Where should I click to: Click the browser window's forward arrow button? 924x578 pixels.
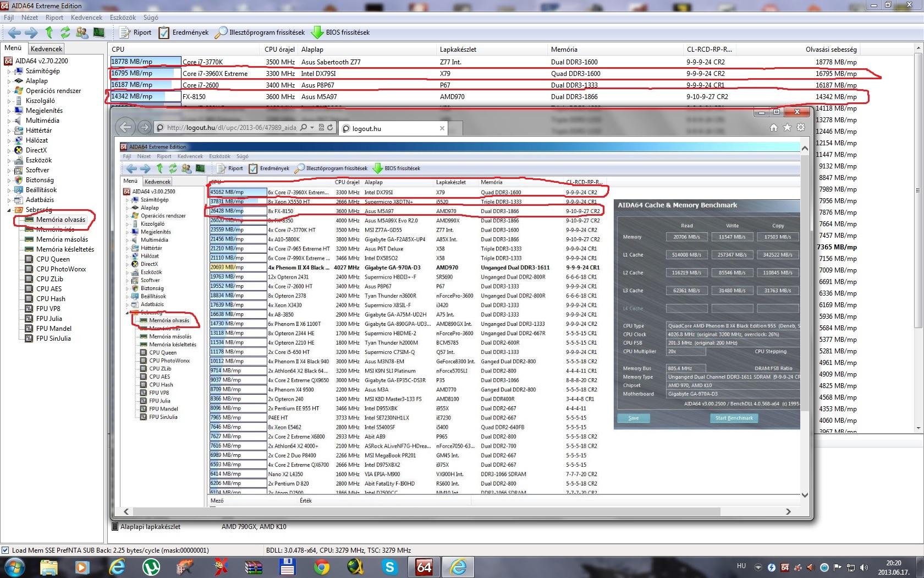(x=144, y=127)
